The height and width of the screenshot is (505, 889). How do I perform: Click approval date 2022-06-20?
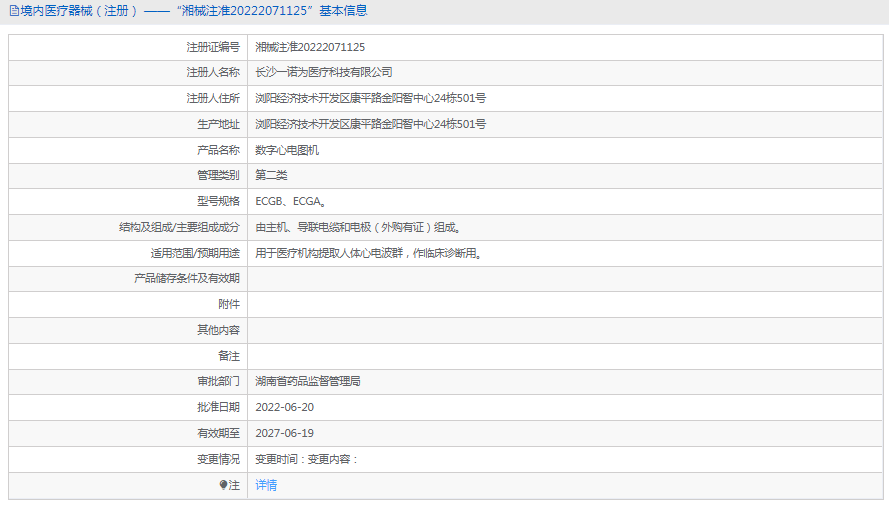coord(285,408)
